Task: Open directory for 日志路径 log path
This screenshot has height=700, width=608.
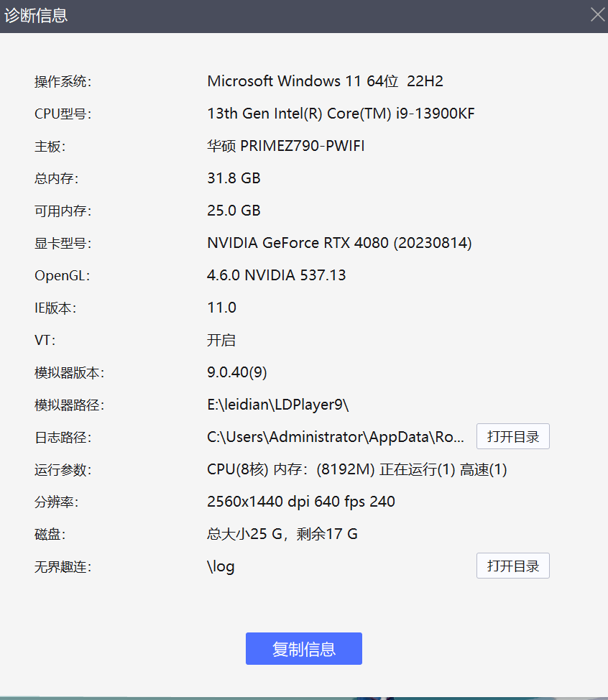Action: click(x=512, y=437)
